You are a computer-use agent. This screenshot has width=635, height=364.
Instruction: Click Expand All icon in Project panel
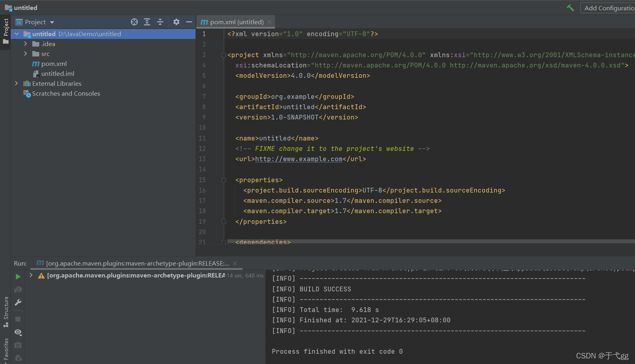coord(147,22)
